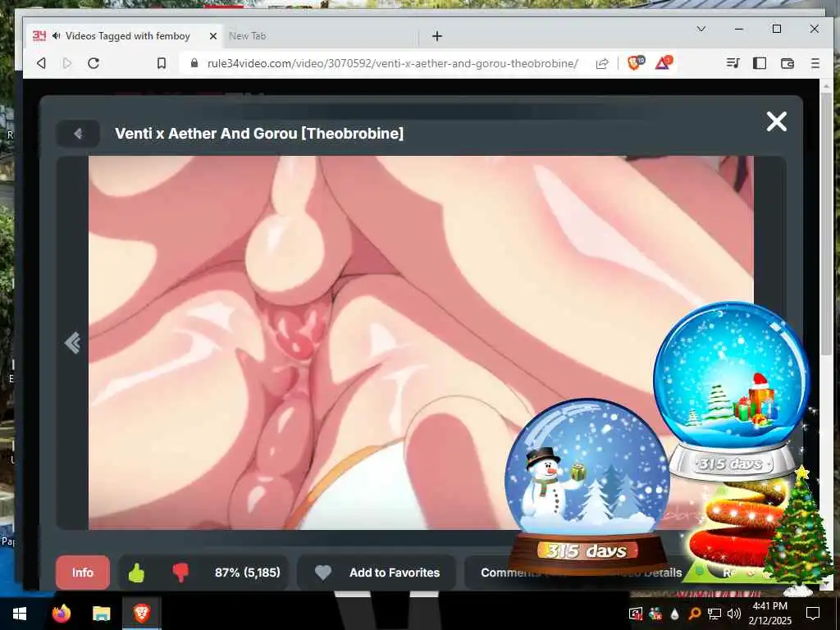Open the volume control in system tray

pos(734,614)
